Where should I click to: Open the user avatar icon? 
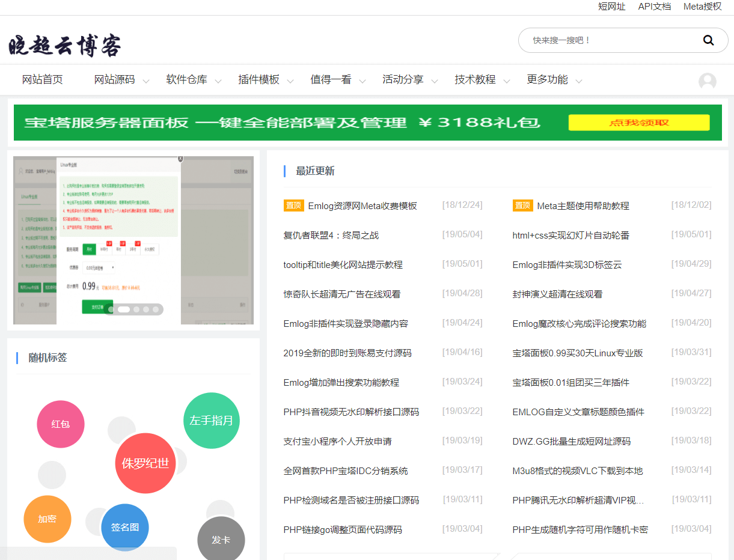(707, 81)
